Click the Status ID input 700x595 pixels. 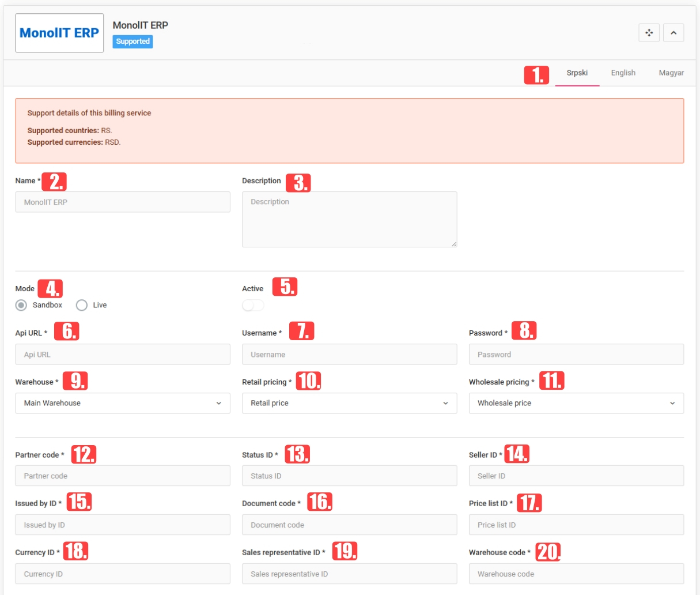tap(349, 476)
